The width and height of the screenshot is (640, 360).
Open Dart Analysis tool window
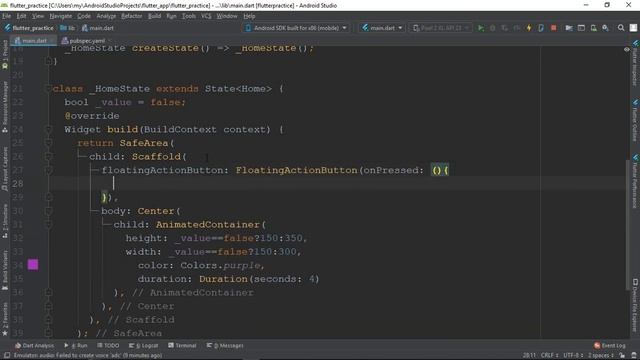[x=34, y=345]
